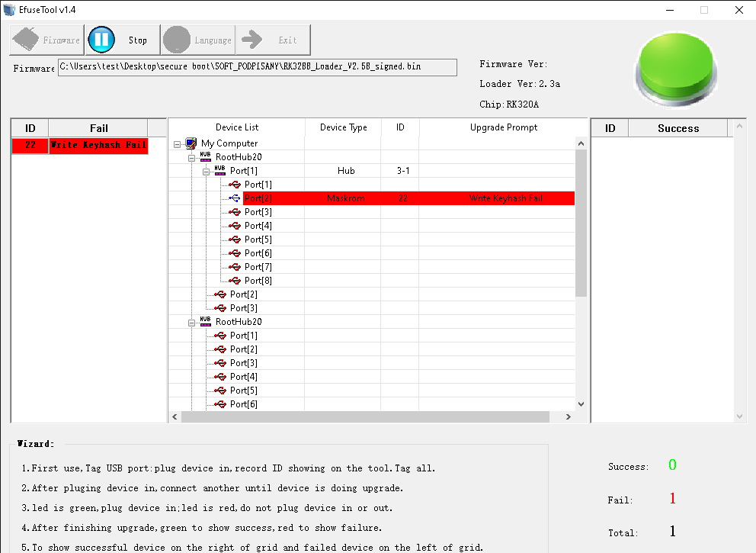Collapse the My Computer tree node
756x553 pixels.
click(x=178, y=143)
